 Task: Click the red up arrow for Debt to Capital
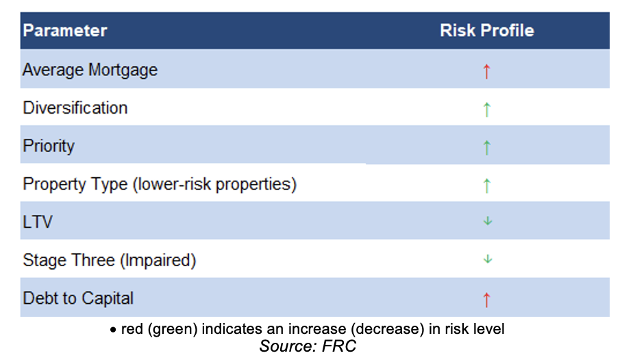(x=487, y=300)
